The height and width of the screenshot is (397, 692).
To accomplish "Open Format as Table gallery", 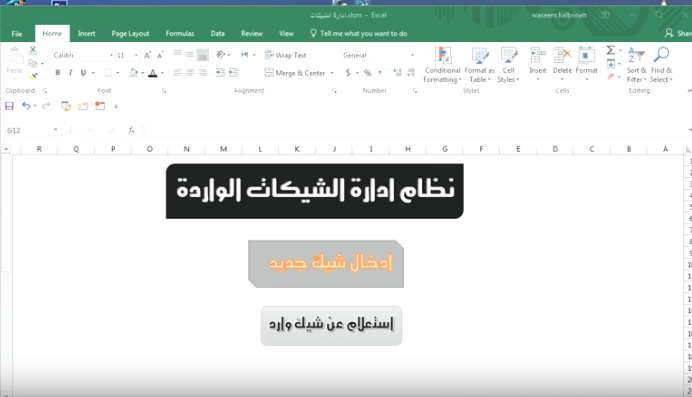I will (x=479, y=64).
